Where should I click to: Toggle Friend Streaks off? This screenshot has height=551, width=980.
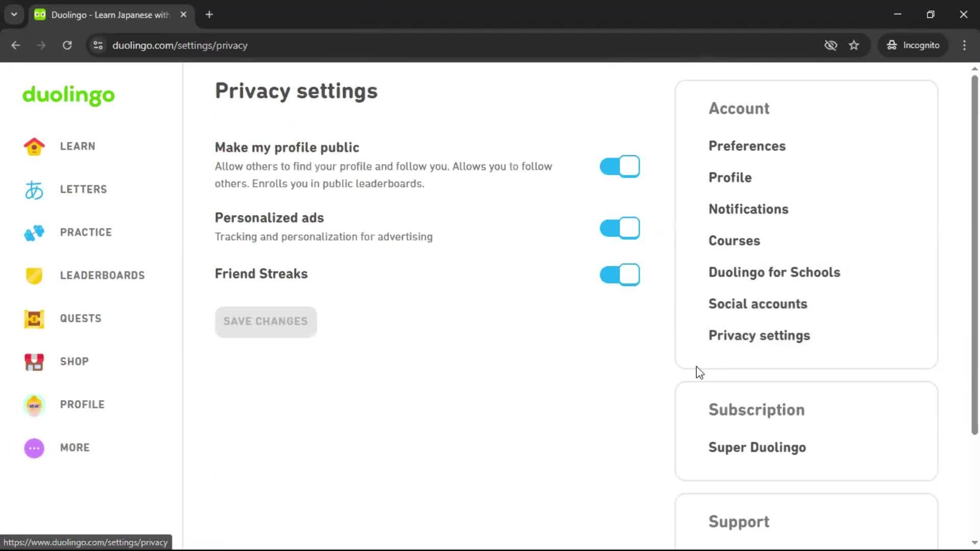tap(619, 274)
